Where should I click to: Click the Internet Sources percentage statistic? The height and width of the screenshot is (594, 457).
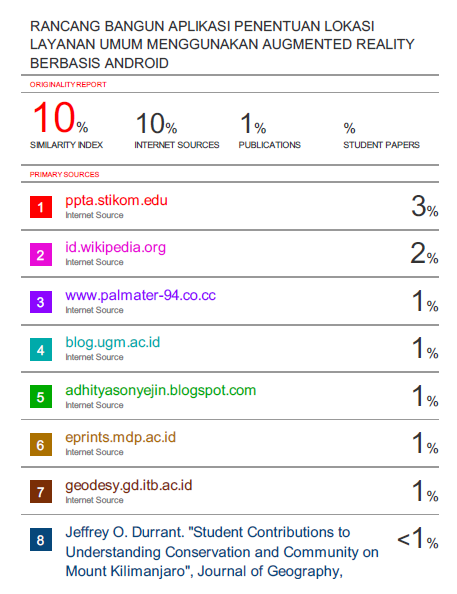pos(156,123)
